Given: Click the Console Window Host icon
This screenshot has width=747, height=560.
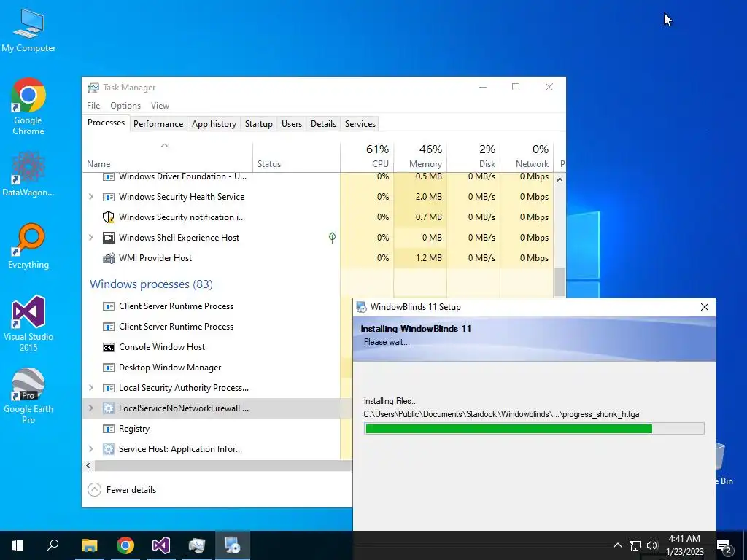Looking at the screenshot, I should click(x=109, y=347).
